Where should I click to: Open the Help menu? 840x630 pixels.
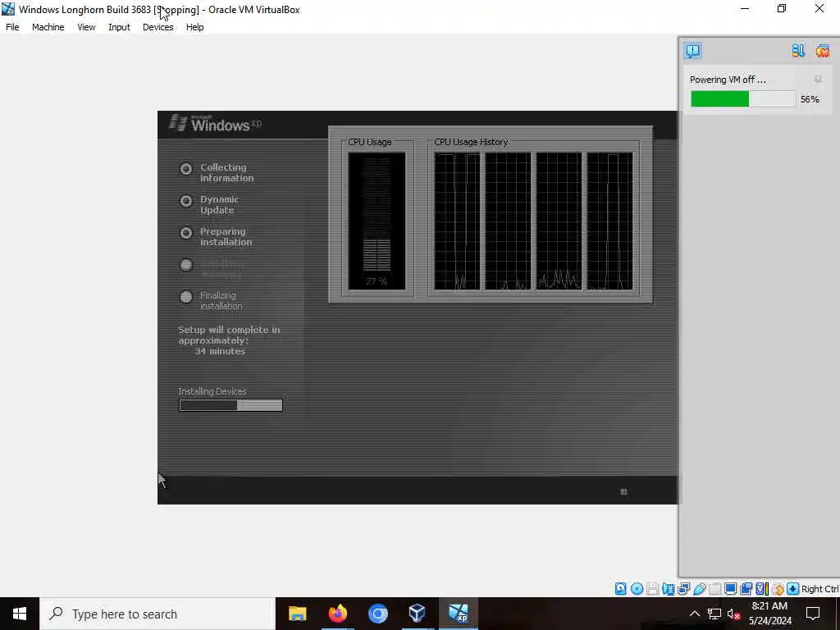coord(195,27)
